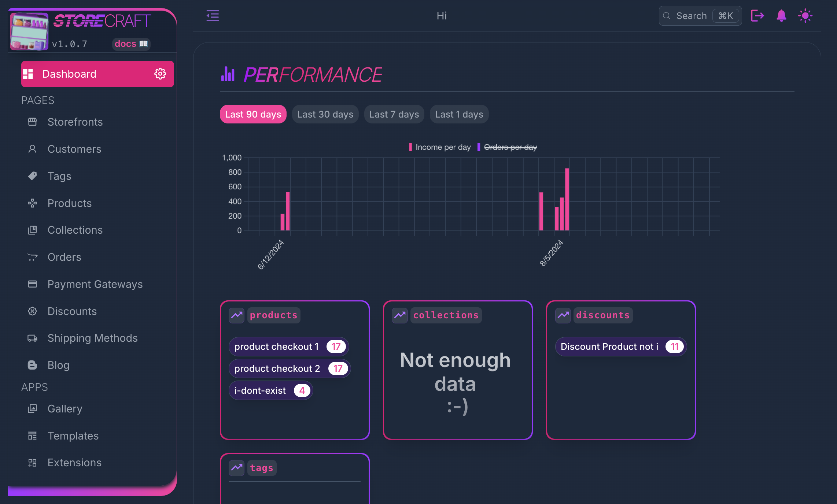The image size is (837, 504).
Task: Click the Gallery image icon
Action: [x=32, y=408]
